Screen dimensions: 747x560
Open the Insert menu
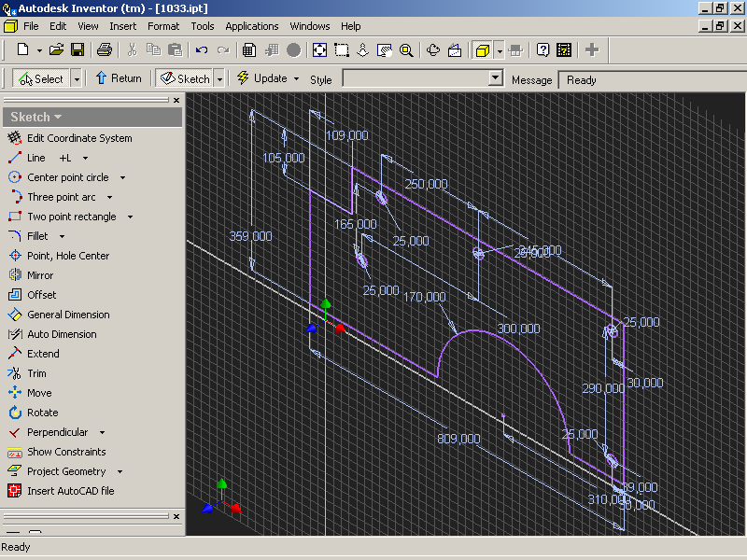pyautogui.click(x=123, y=26)
